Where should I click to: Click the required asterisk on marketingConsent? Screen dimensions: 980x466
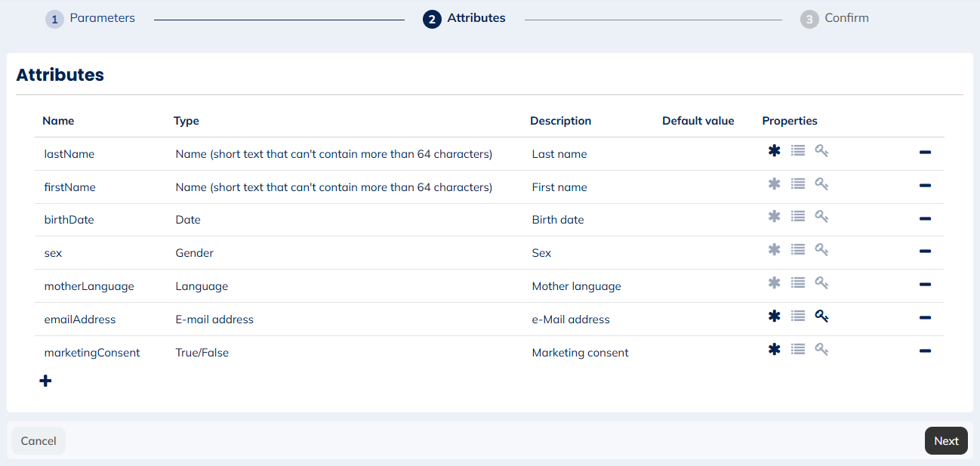click(x=774, y=349)
